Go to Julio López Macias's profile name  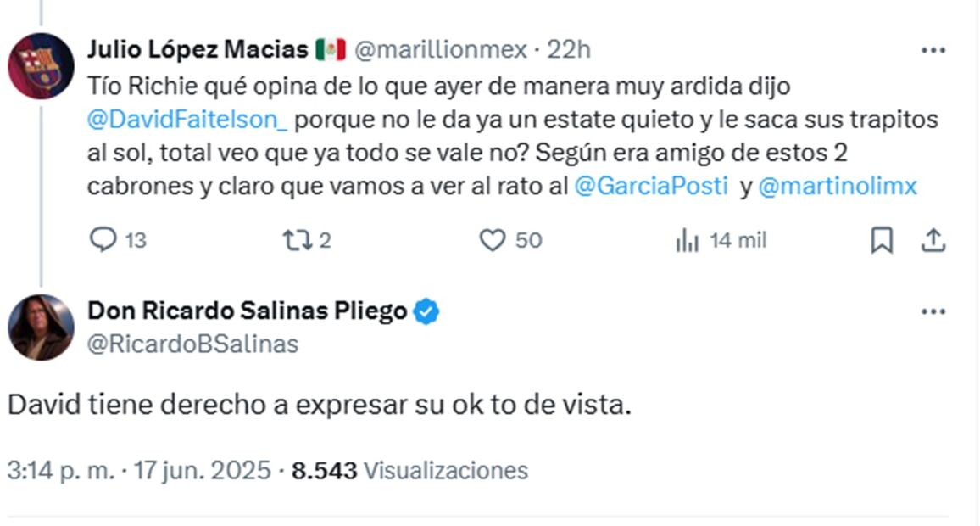point(198,50)
